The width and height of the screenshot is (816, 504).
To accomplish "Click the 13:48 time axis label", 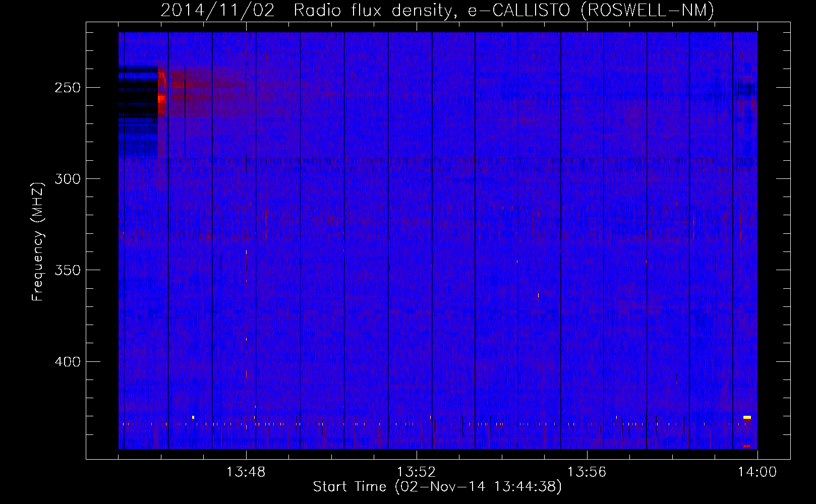I will click(246, 472).
